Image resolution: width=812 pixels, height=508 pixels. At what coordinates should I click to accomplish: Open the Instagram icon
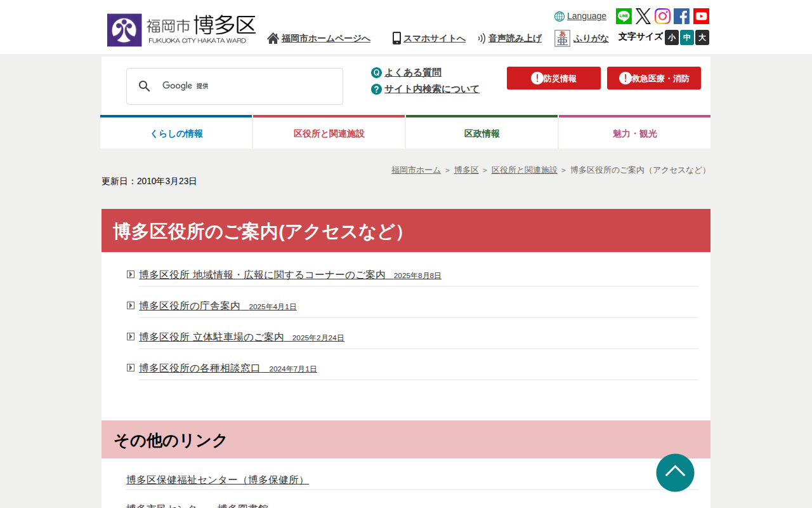pos(662,15)
